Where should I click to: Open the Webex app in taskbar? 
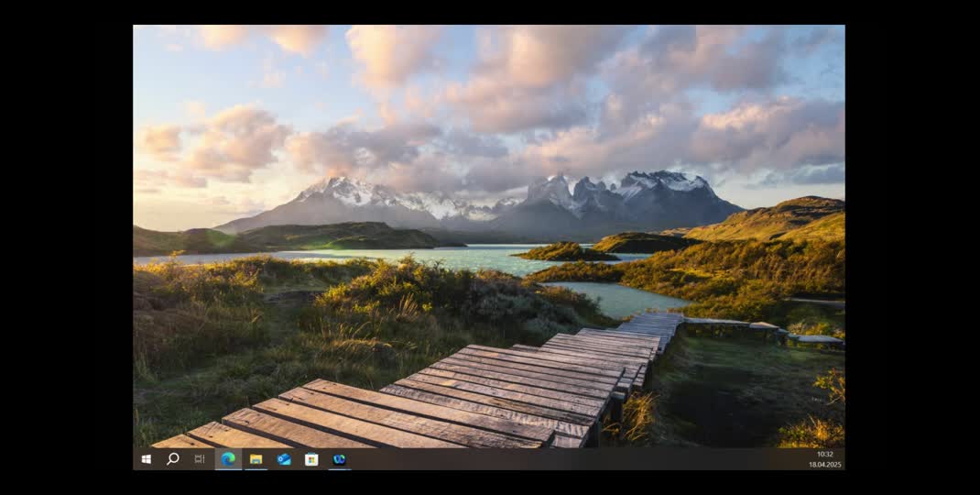click(340, 459)
